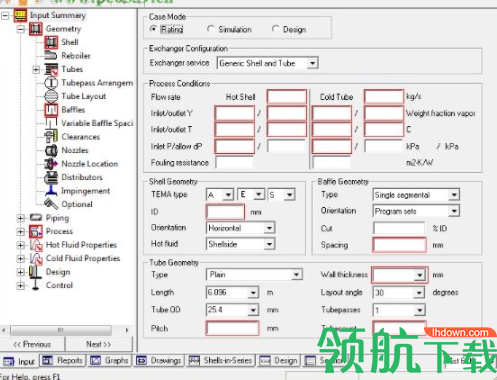Open Tubepass Arrangement icon

point(51,83)
